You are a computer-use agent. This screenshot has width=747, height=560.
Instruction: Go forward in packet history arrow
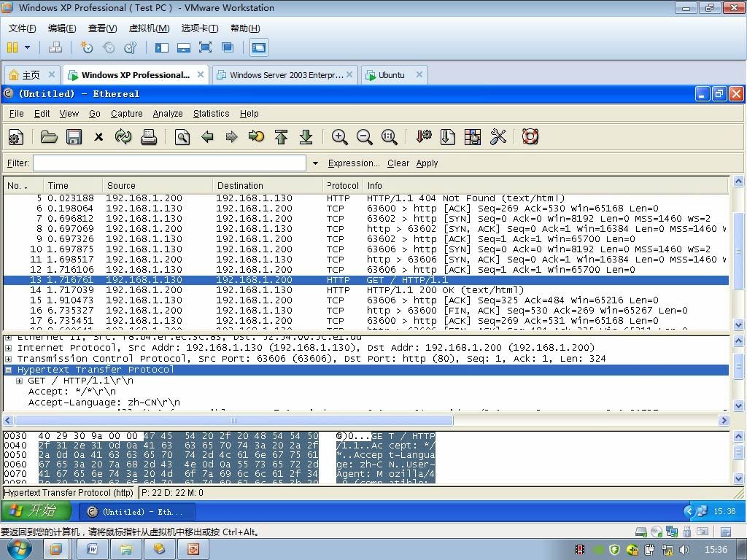(x=231, y=137)
